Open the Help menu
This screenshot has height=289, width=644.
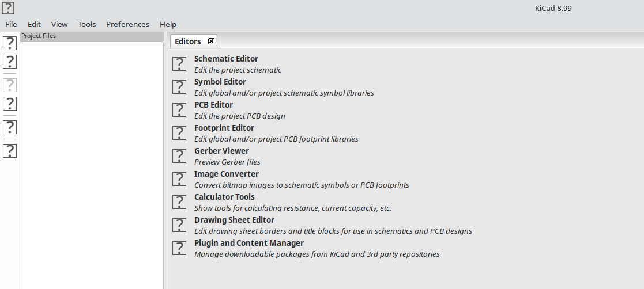(x=168, y=24)
